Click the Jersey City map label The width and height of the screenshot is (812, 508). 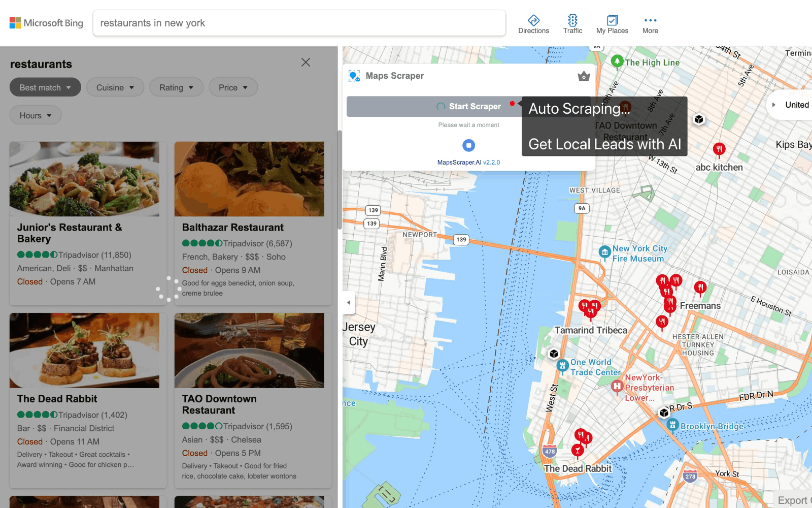[x=359, y=334]
